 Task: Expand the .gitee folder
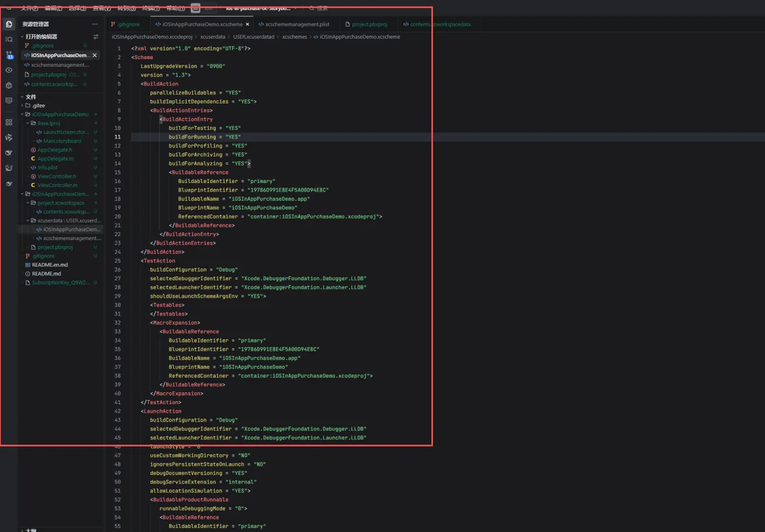(x=22, y=105)
